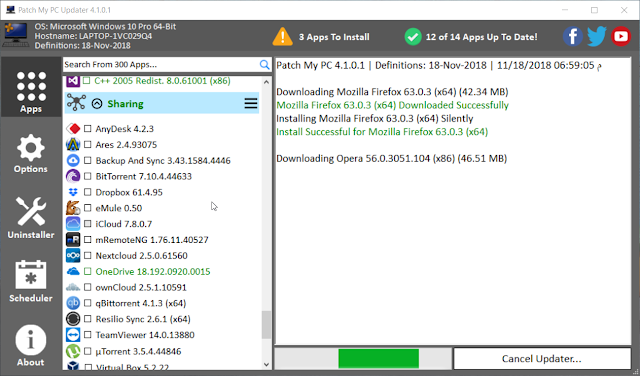Click the search magnifier icon
Viewport: 640px width, 376px height.
click(x=264, y=65)
